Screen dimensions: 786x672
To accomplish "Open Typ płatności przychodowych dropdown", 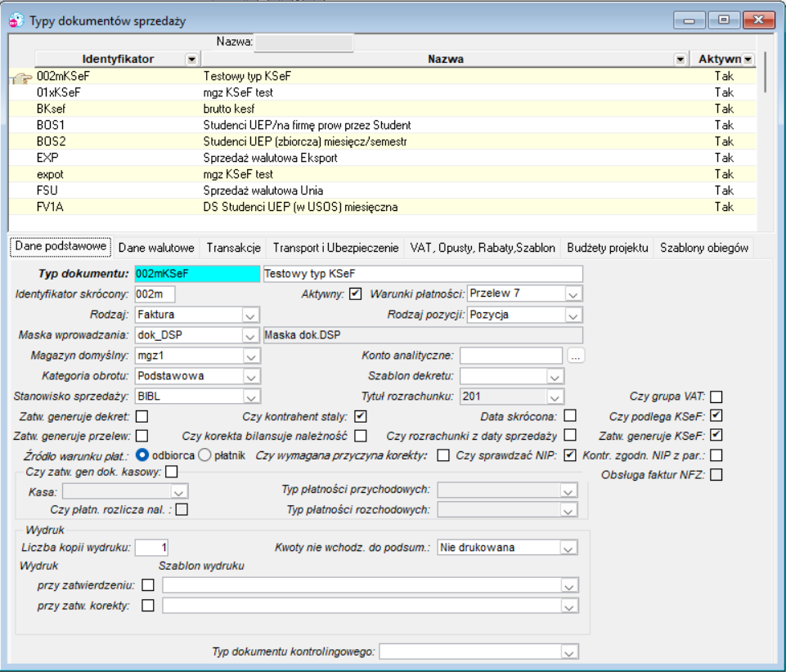I will click(568, 491).
